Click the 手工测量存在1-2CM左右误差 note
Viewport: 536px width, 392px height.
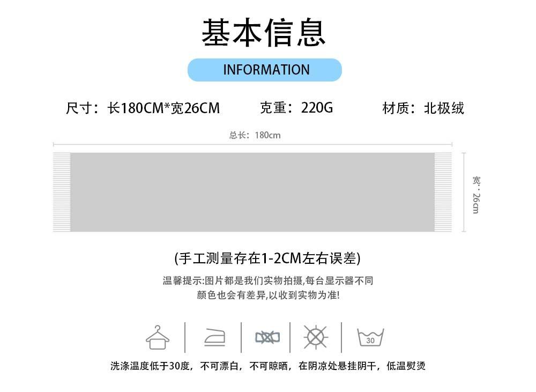pos(267,258)
